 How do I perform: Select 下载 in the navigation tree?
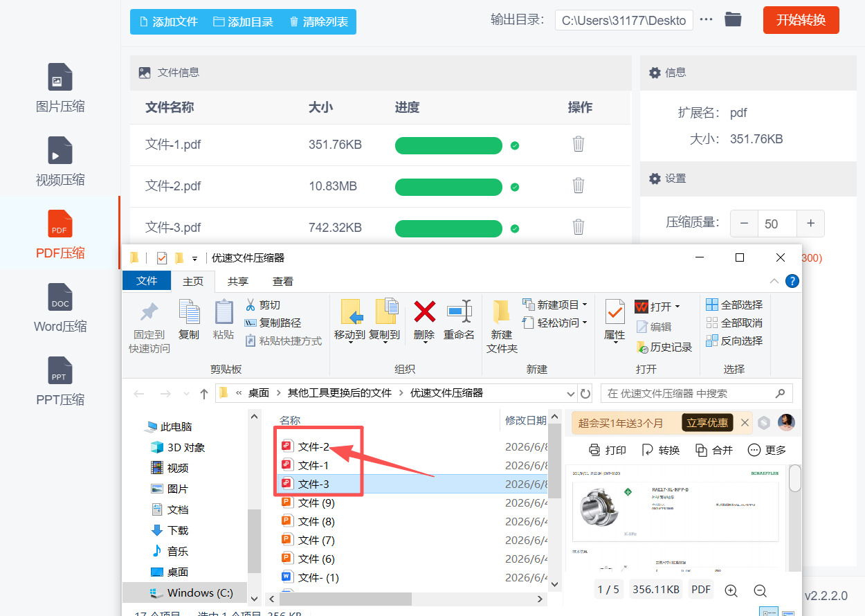pos(170,531)
